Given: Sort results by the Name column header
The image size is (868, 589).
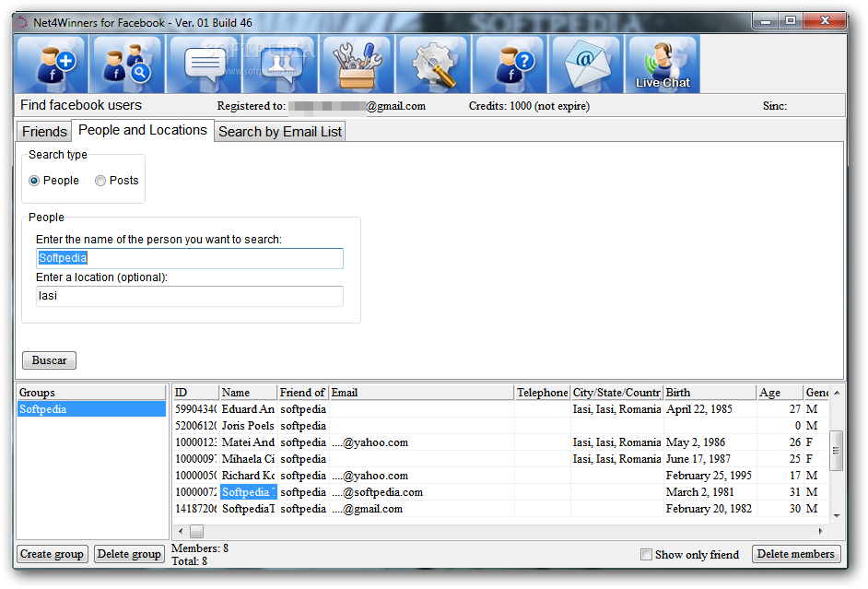Looking at the screenshot, I should [x=248, y=393].
